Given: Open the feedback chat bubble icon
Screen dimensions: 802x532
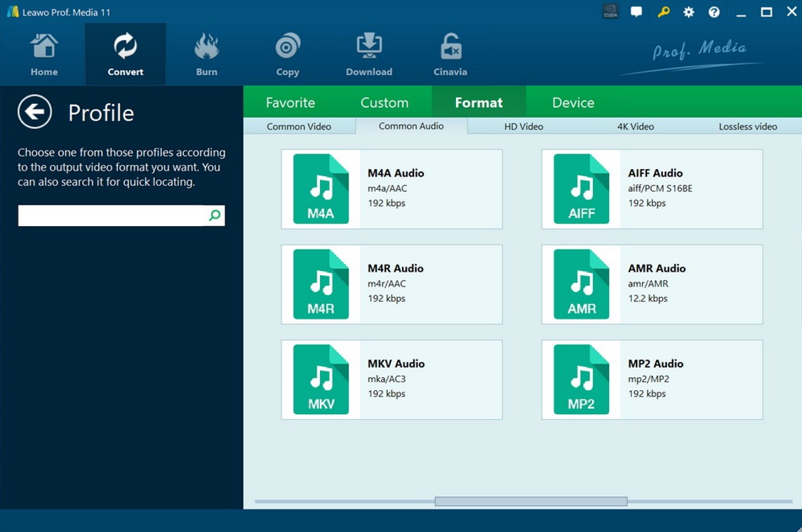Looking at the screenshot, I should point(636,12).
